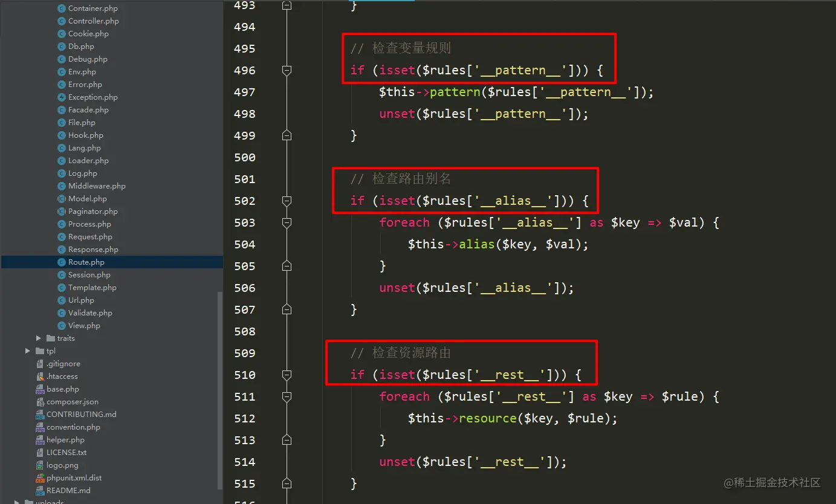
Task: Click the unset call on line 514
Action: coord(397,462)
